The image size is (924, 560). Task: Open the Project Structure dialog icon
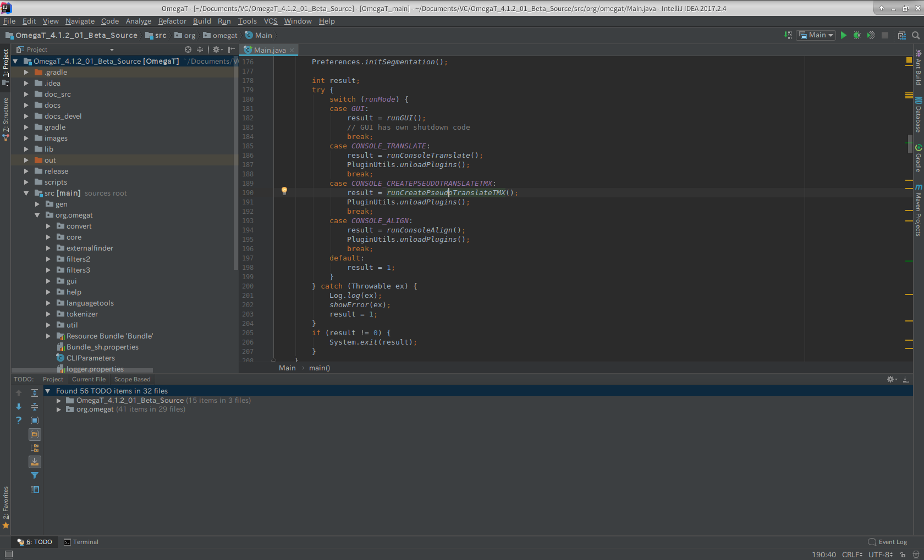click(x=902, y=35)
